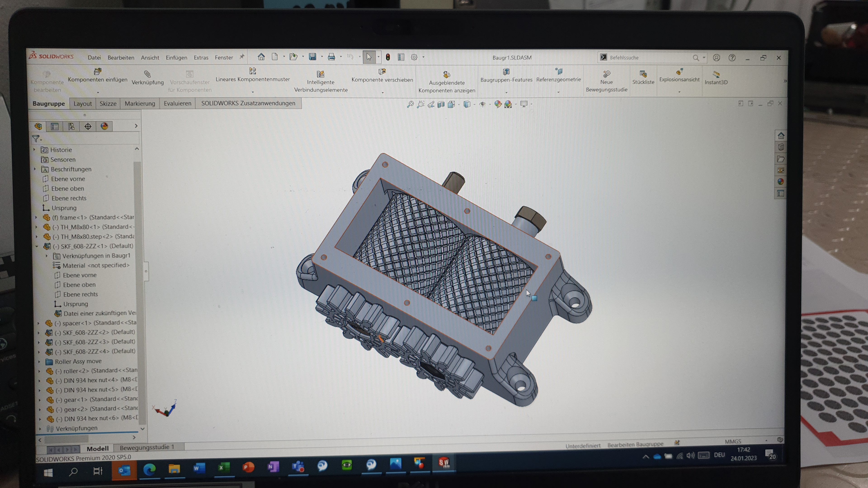Collapse the SKF_608-2ZZ<1> tree node
The width and height of the screenshot is (868, 488).
(x=37, y=246)
